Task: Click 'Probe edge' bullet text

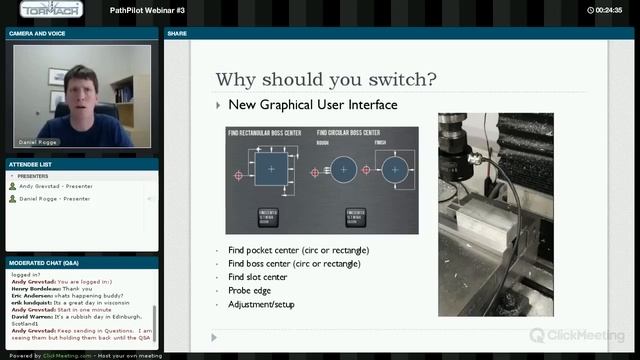Action: click(249, 291)
